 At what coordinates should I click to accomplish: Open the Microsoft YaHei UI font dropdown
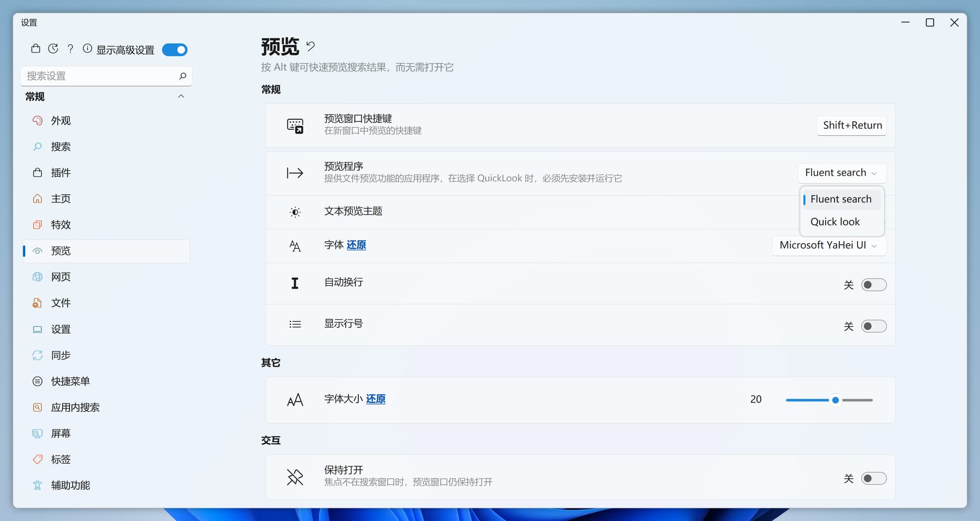click(828, 246)
